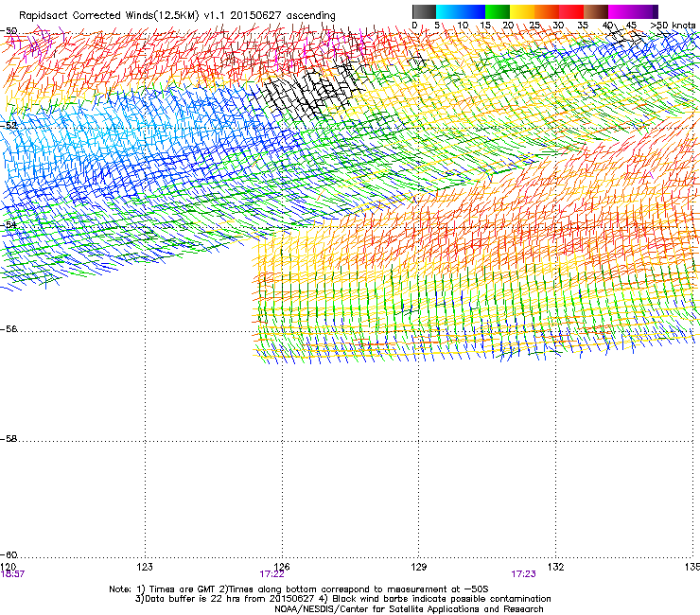This screenshot has width=700, height=615.
Task: Click the -58 latitude axis label
Action: tap(9, 439)
